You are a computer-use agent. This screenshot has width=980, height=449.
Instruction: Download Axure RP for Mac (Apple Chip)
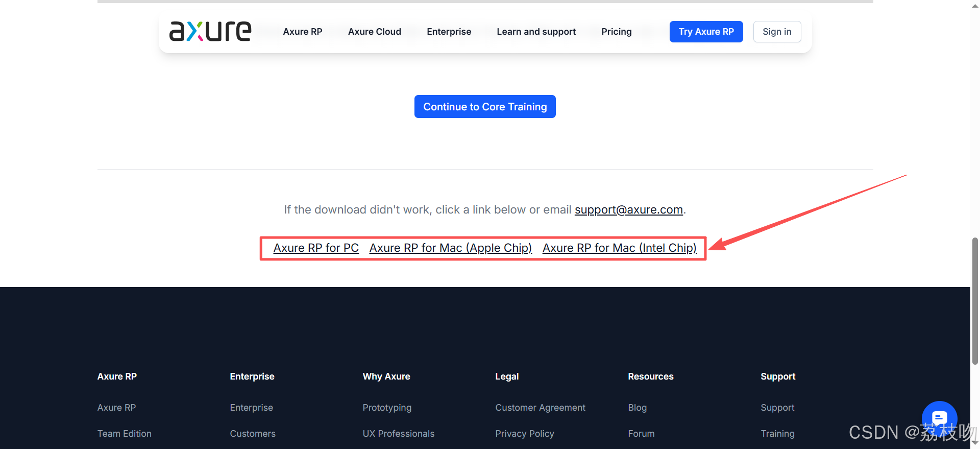point(451,248)
